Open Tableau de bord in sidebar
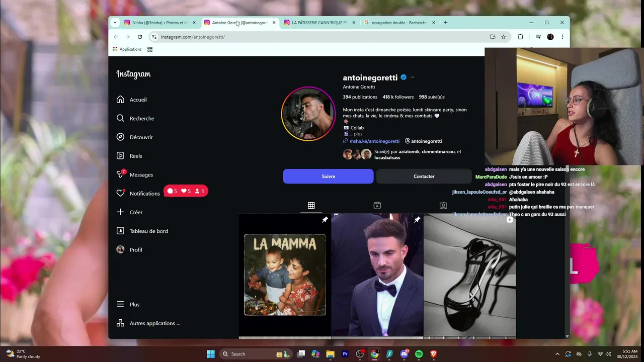Viewport: 644px width, 362px height. pos(142,231)
